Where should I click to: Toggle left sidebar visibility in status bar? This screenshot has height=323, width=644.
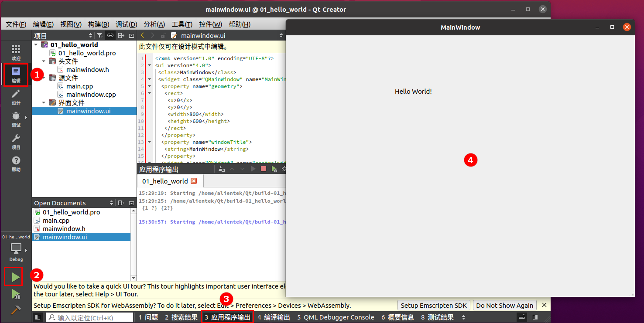tap(38, 317)
